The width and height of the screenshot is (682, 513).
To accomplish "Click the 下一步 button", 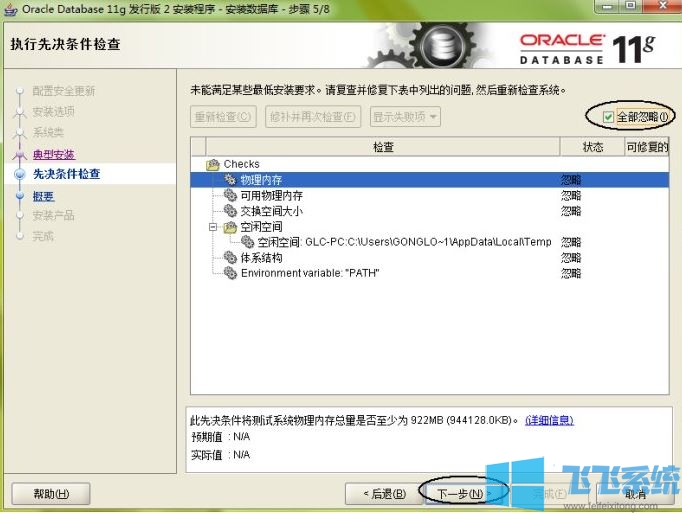I will pyautogui.click(x=460, y=494).
